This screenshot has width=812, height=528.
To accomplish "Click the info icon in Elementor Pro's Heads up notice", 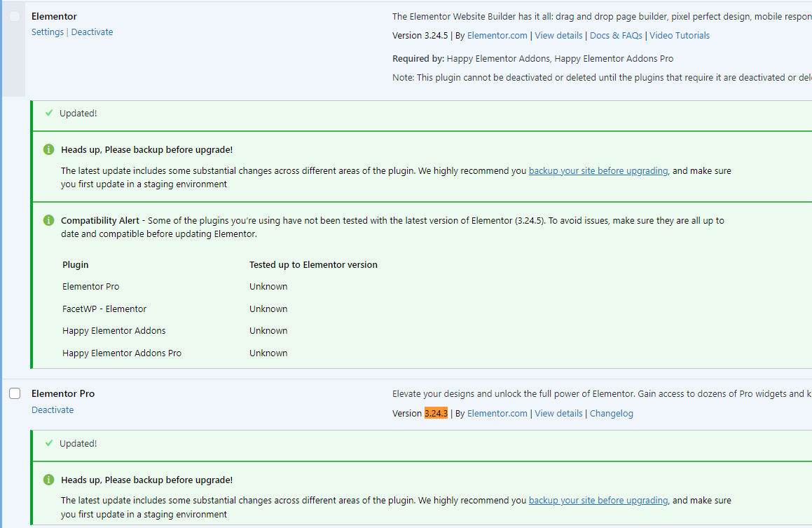I will point(48,480).
